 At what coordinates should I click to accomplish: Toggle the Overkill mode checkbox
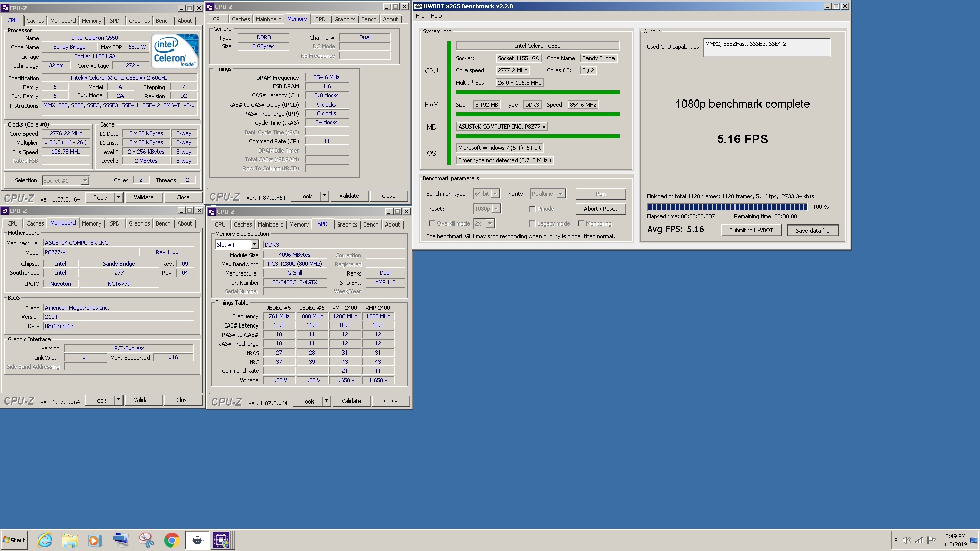pyautogui.click(x=432, y=223)
